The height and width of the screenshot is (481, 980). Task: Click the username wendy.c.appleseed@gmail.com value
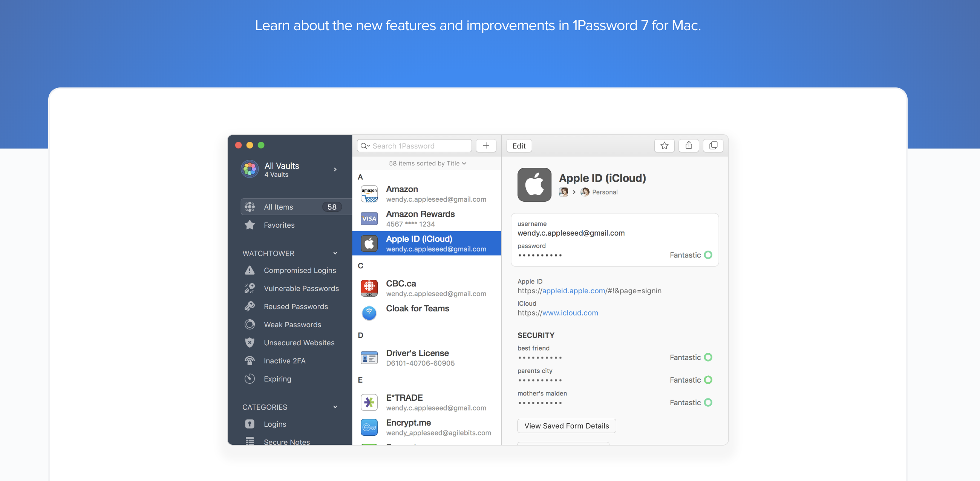tap(571, 233)
